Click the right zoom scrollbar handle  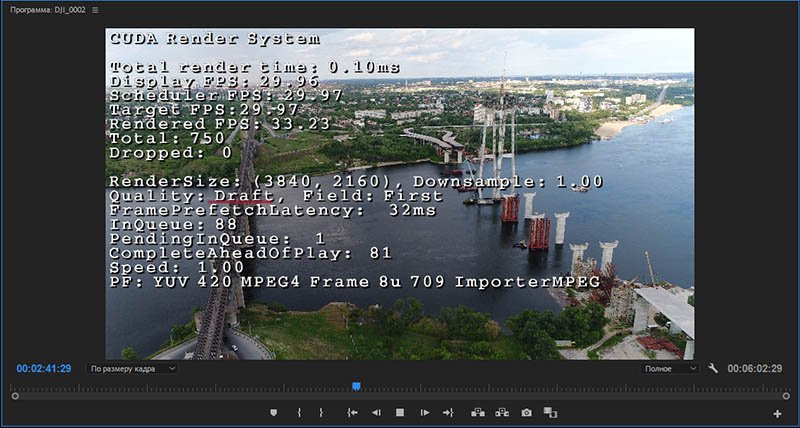pyautogui.click(x=786, y=396)
